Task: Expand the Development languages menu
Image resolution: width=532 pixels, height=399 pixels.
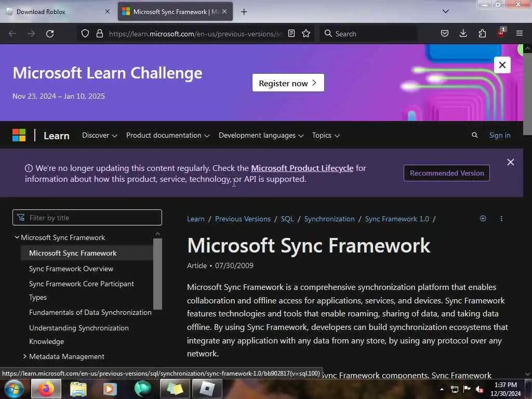Action: [261, 136]
